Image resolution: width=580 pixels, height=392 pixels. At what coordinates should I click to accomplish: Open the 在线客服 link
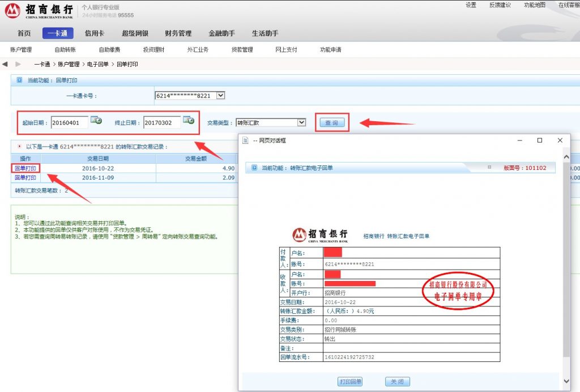[x=569, y=5]
